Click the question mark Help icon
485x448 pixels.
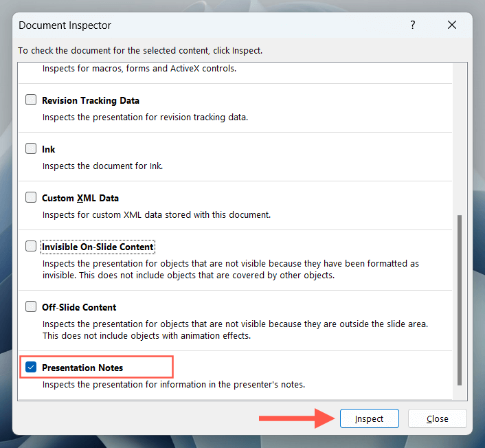[413, 25]
